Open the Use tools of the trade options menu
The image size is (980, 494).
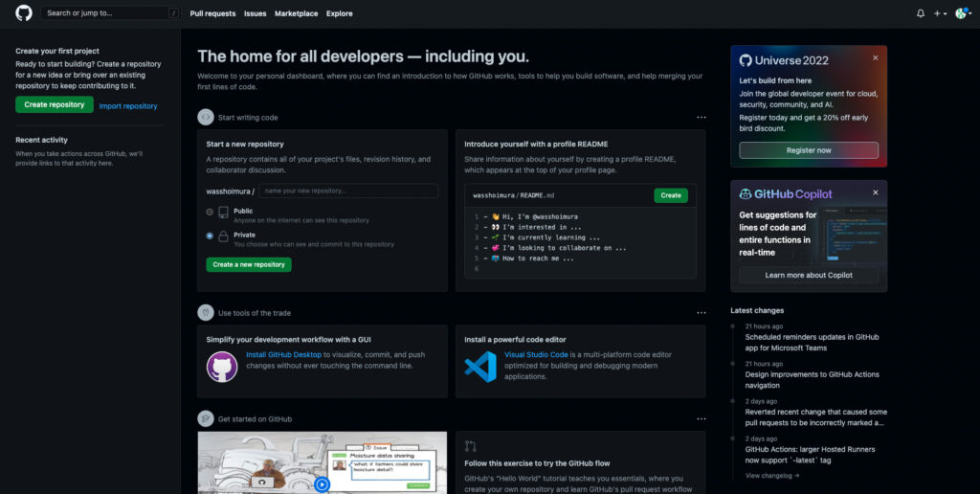702,313
